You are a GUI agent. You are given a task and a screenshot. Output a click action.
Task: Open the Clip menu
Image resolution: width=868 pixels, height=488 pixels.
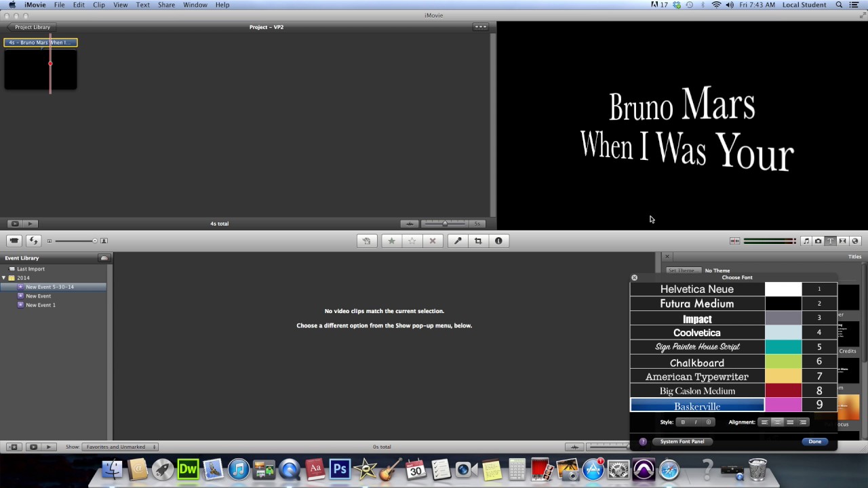pos(99,5)
